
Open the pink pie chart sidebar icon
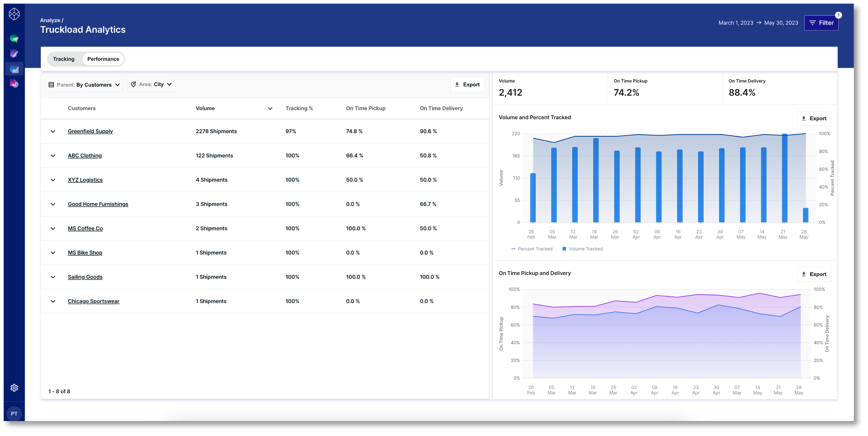(14, 84)
